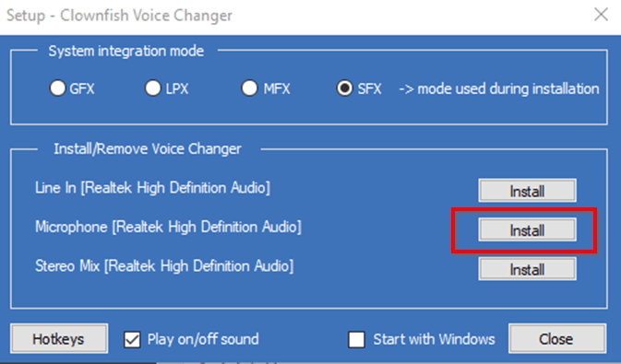Close the Setup window with X
The image size is (621, 364).
pyautogui.click(x=602, y=15)
